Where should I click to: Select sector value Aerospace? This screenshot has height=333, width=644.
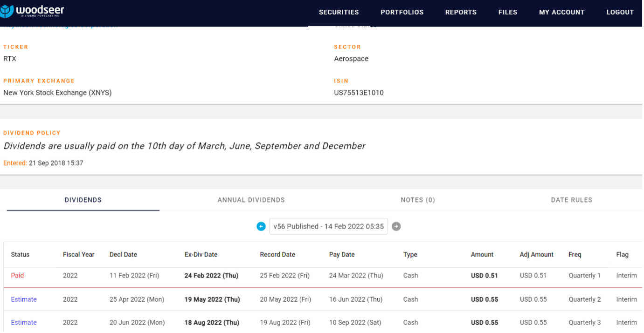pyautogui.click(x=351, y=59)
